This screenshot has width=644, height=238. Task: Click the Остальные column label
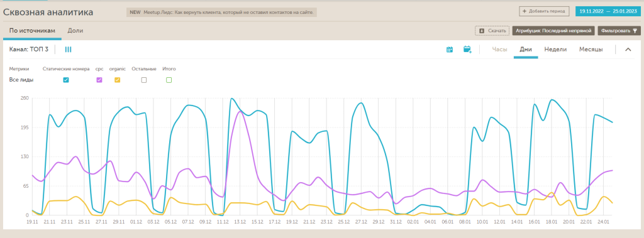point(144,69)
